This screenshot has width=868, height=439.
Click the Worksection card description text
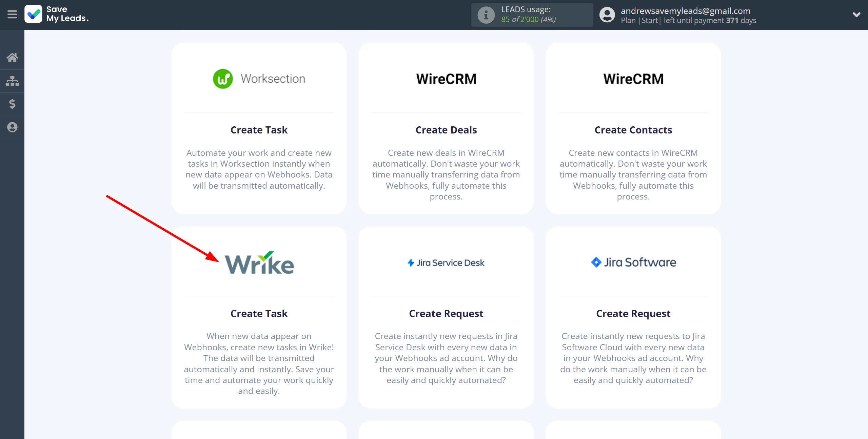[x=259, y=169]
